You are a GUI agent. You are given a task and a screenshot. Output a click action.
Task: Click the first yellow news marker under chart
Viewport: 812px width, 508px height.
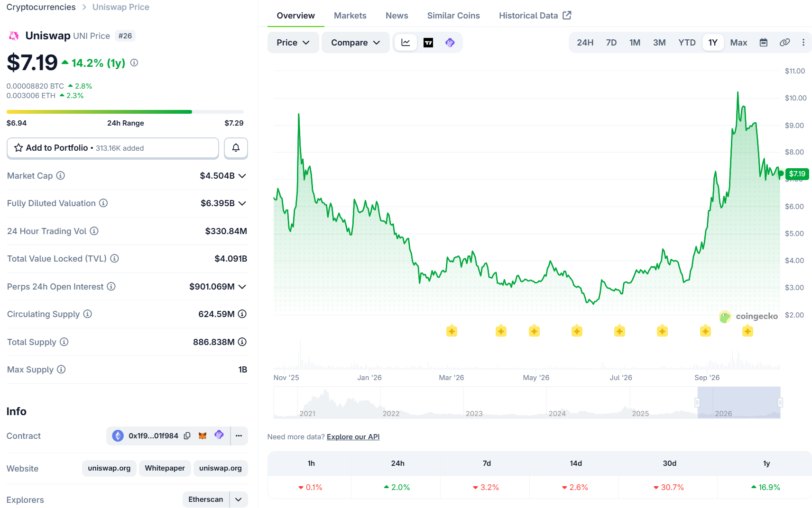[x=452, y=331]
